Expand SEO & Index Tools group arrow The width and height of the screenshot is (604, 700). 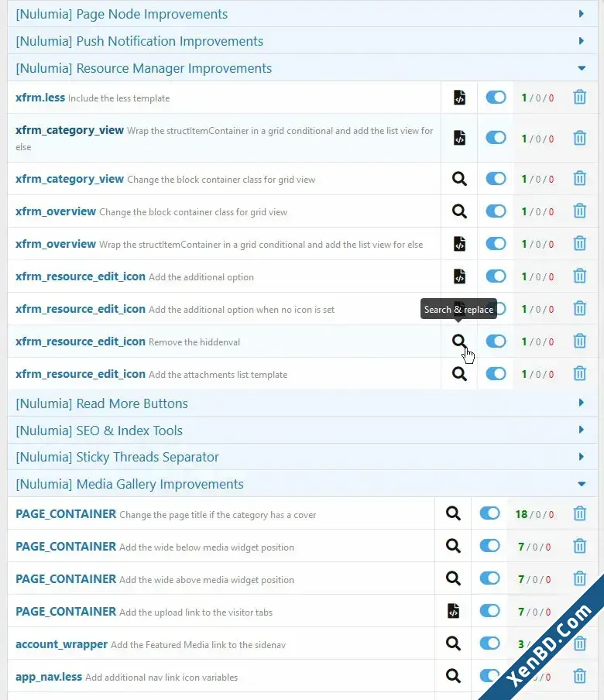(582, 430)
